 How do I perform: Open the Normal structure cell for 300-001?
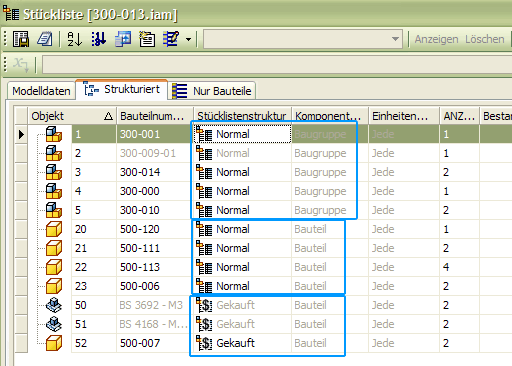coord(242,134)
